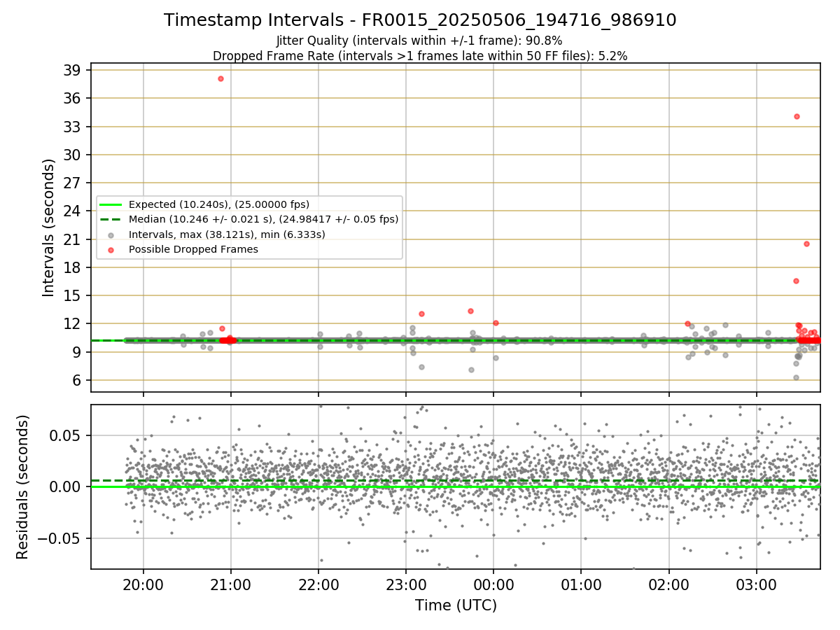Click the red dropped-frame point near 38 seconds
840x630 pixels.
pos(220,78)
